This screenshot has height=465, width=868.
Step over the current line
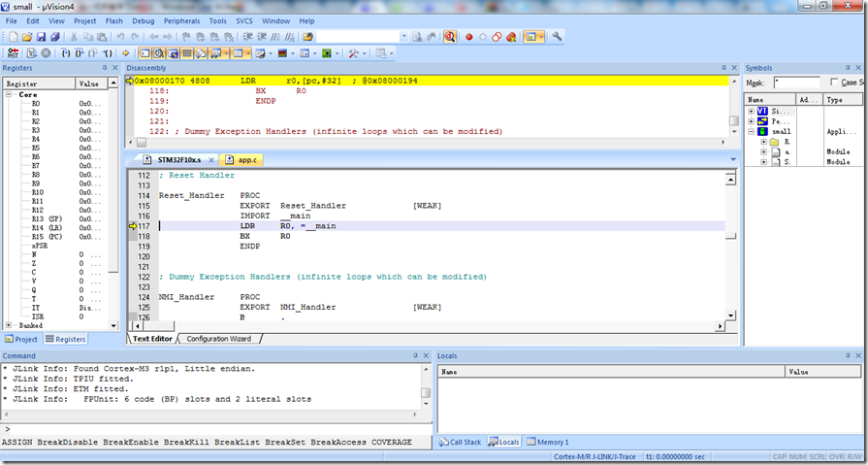[x=80, y=53]
